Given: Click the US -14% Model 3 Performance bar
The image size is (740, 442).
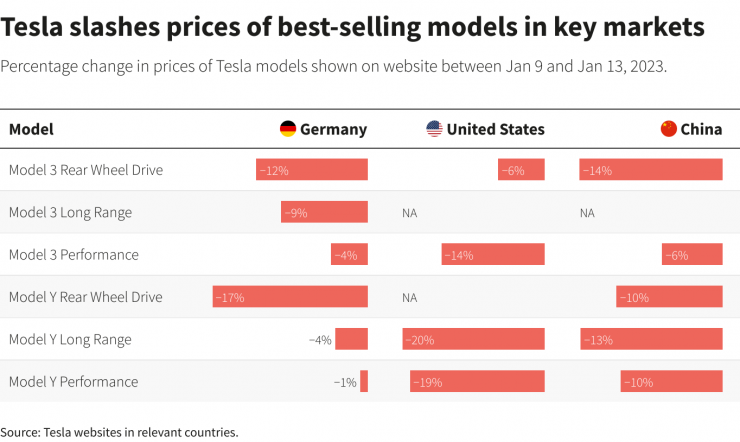Looking at the screenshot, I should 493,254.
